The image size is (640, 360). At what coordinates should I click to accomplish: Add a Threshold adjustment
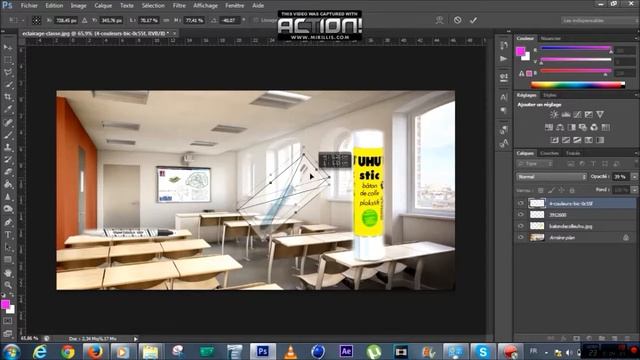point(577,140)
